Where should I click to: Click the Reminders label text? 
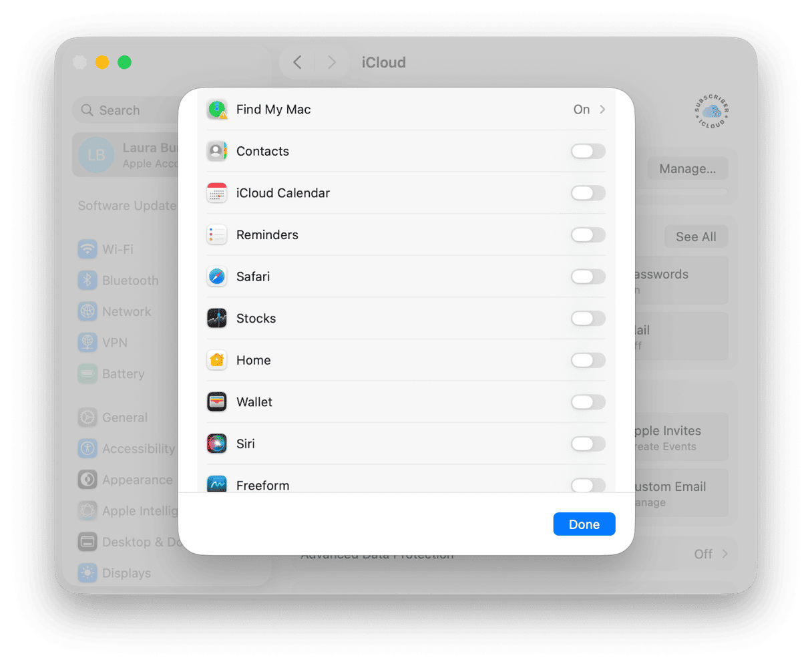click(267, 234)
